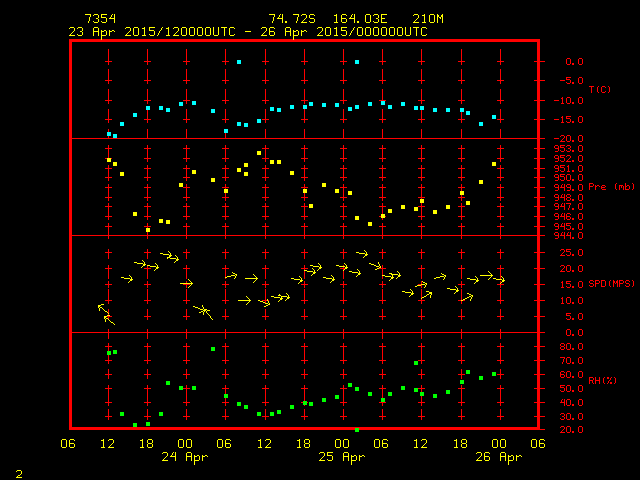Click the -20.0 temperature tick value
Image resolution: width=640 pixels, height=480 pixels.
(570, 139)
